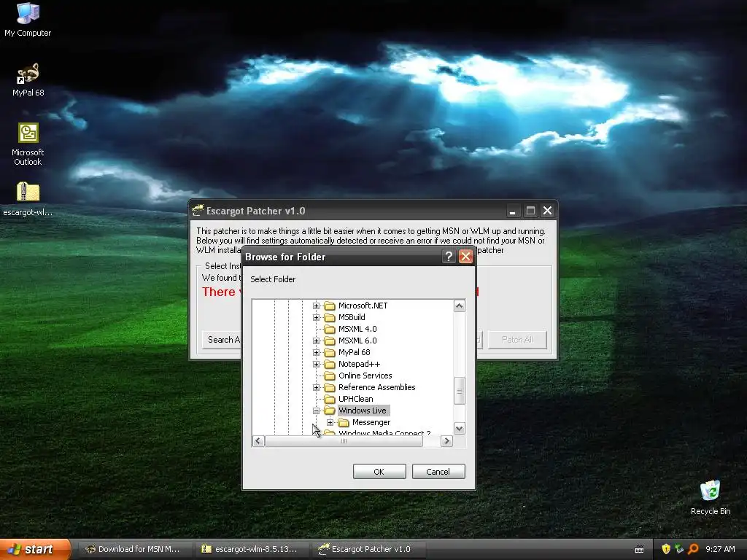Select the Windows Live folder icon

point(330,411)
